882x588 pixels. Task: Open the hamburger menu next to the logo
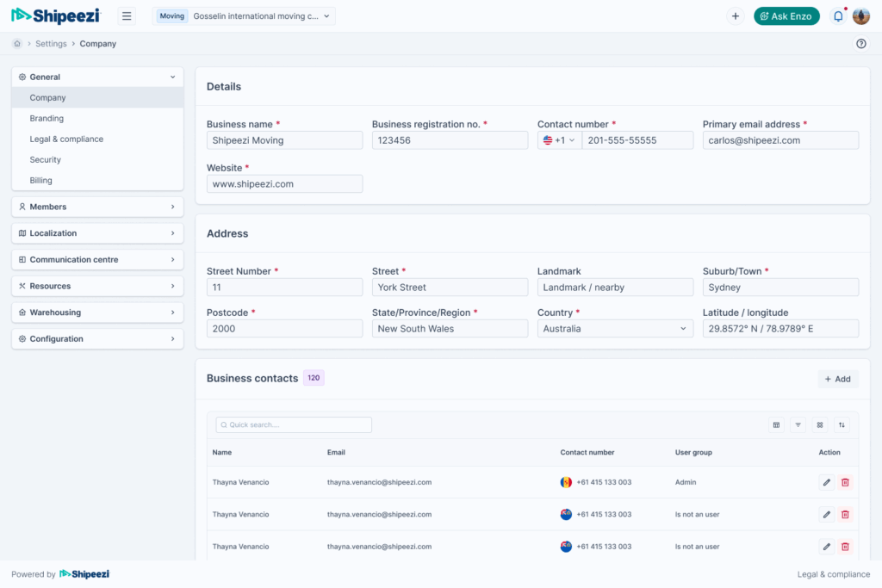127,16
